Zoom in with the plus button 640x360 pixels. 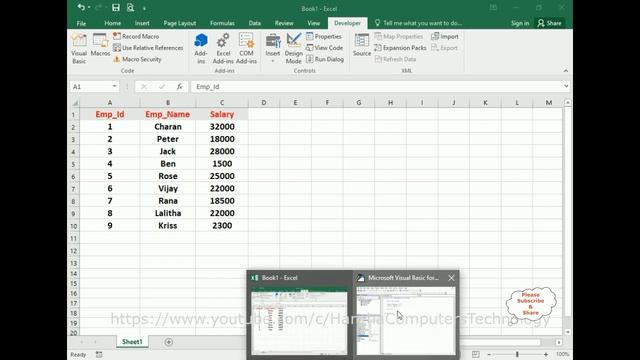546,354
